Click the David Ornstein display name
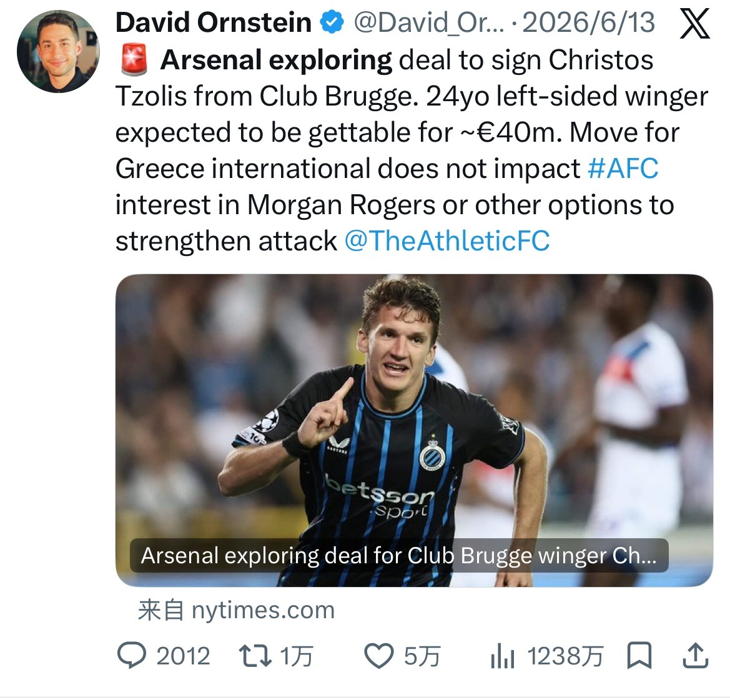This screenshot has height=700, width=730. (x=214, y=22)
